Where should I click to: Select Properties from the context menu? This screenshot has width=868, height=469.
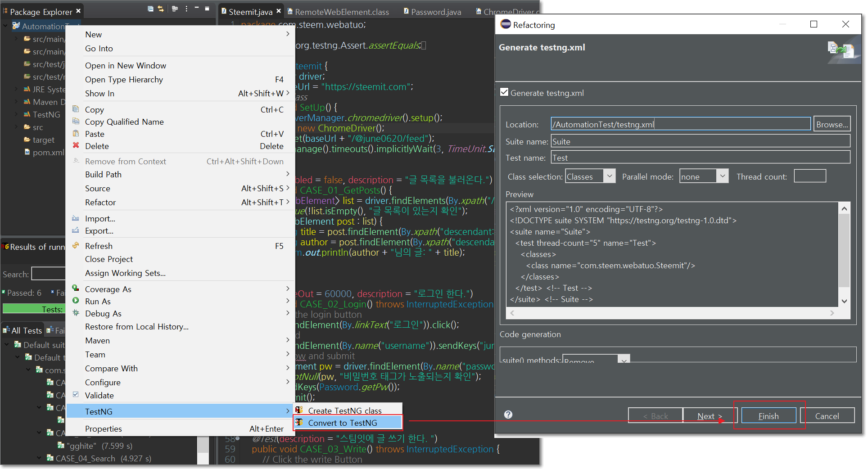point(181,428)
